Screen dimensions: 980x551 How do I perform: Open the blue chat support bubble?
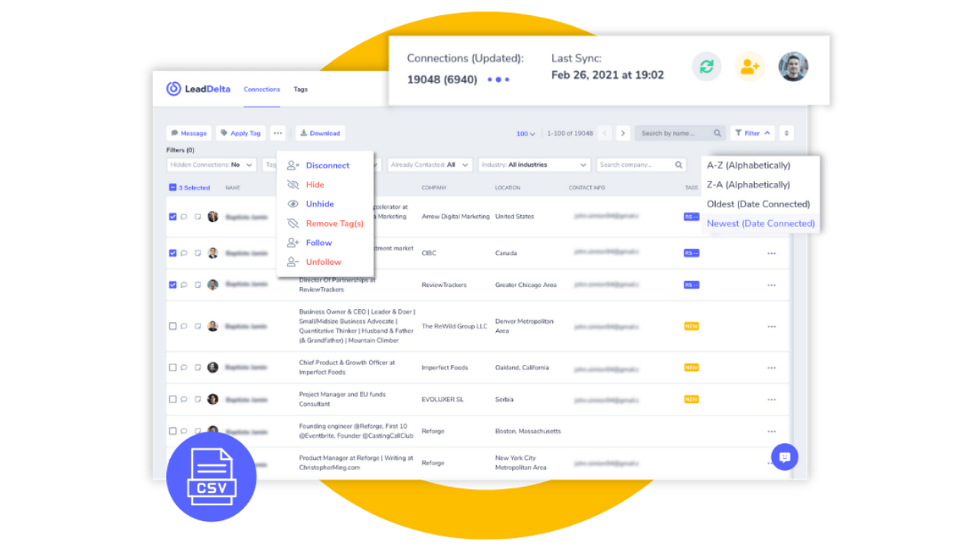(784, 457)
